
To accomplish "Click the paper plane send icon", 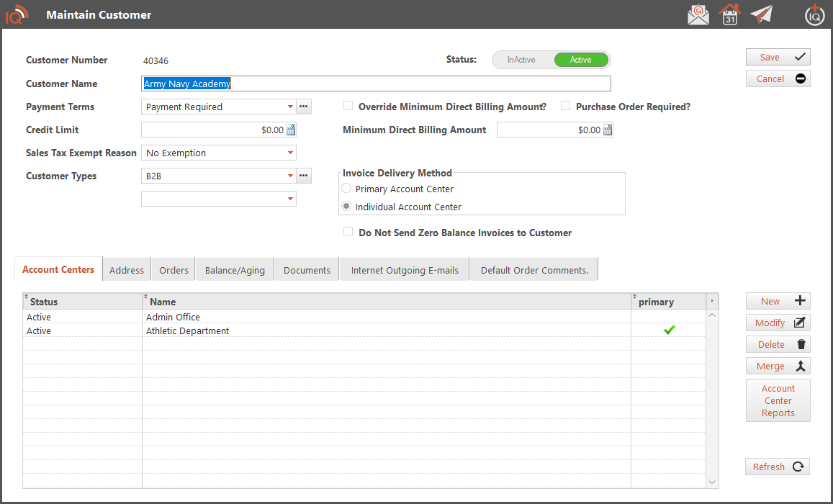I will (x=761, y=14).
